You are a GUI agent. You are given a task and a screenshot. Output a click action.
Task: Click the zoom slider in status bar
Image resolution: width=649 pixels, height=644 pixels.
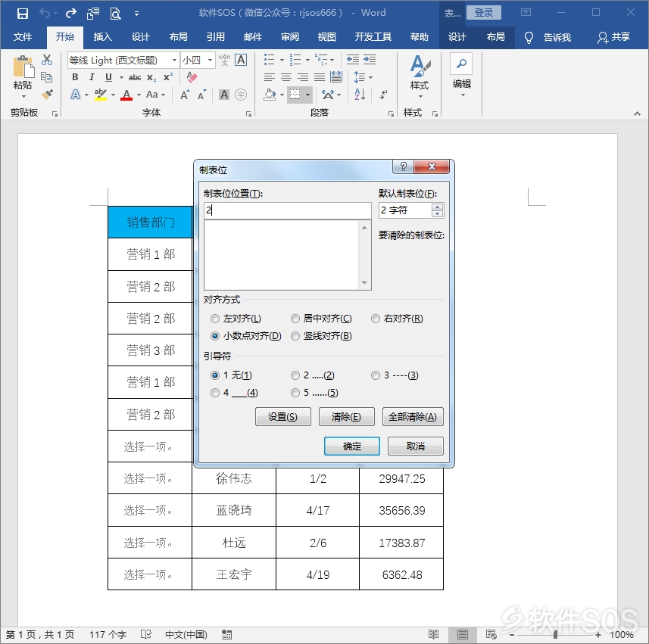tap(555, 634)
